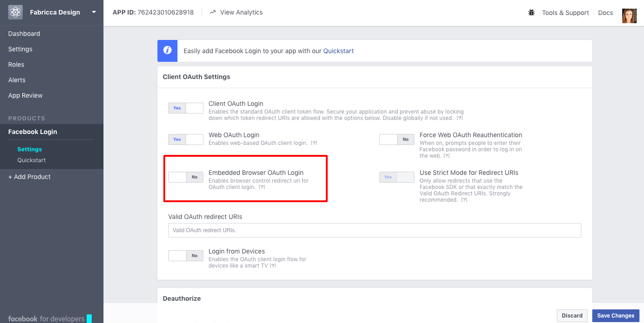Click the Fabricca Design atom app icon
This screenshot has height=323, width=644.
15,12
